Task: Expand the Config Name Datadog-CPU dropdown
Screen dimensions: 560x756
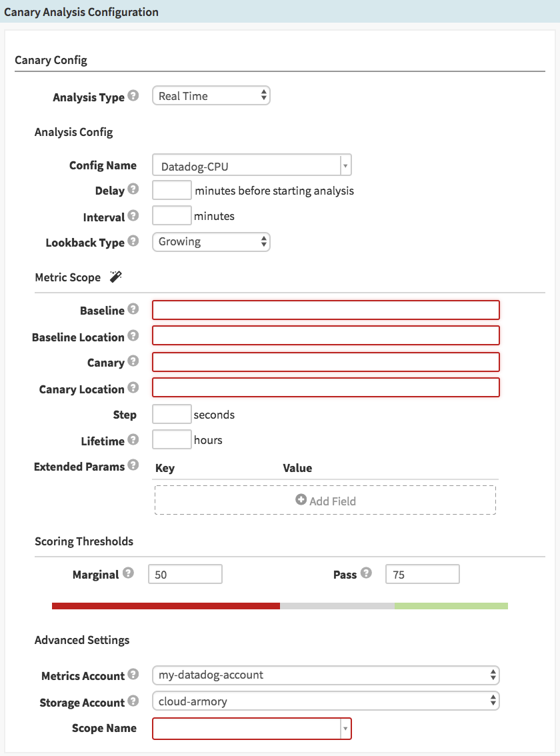Action: [x=251, y=166]
